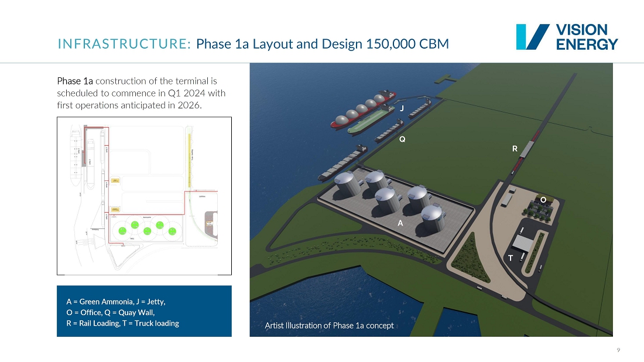Click the O office marker
Viewport: 644px width, 362px height.
[x=543, y=200]
